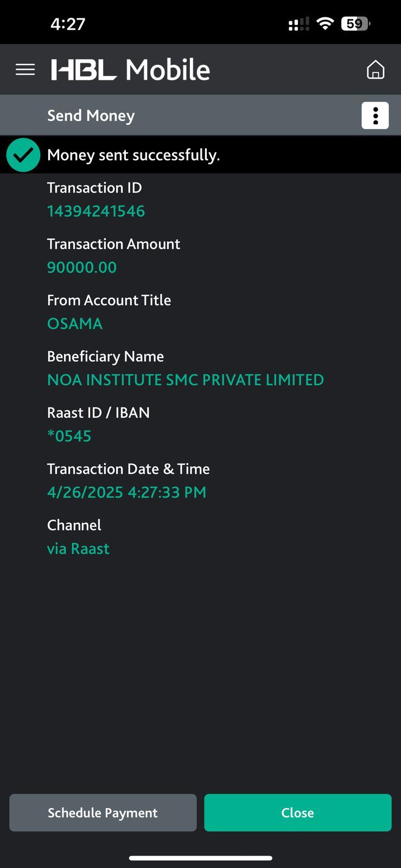The height and width of the screenshot is (868, 401).
Task: Open the three-dot options menu
Action: pyautogui.click(x=375, y=116)
